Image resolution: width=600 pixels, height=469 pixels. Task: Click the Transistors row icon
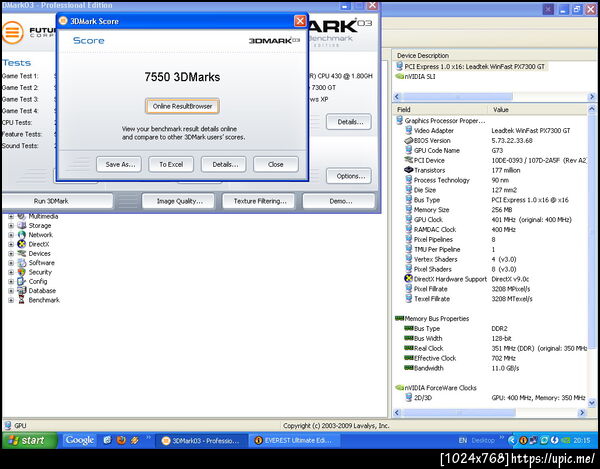(x=409, y=170)
